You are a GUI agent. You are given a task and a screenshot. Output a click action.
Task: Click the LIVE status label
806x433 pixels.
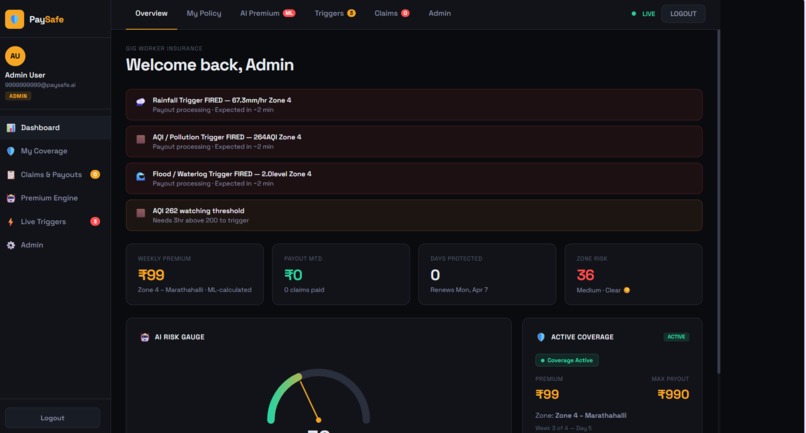tap(649, 14)
